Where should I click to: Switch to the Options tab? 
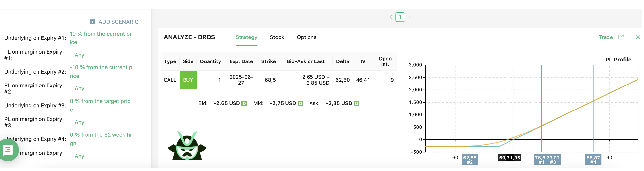(x=307, y=37)
